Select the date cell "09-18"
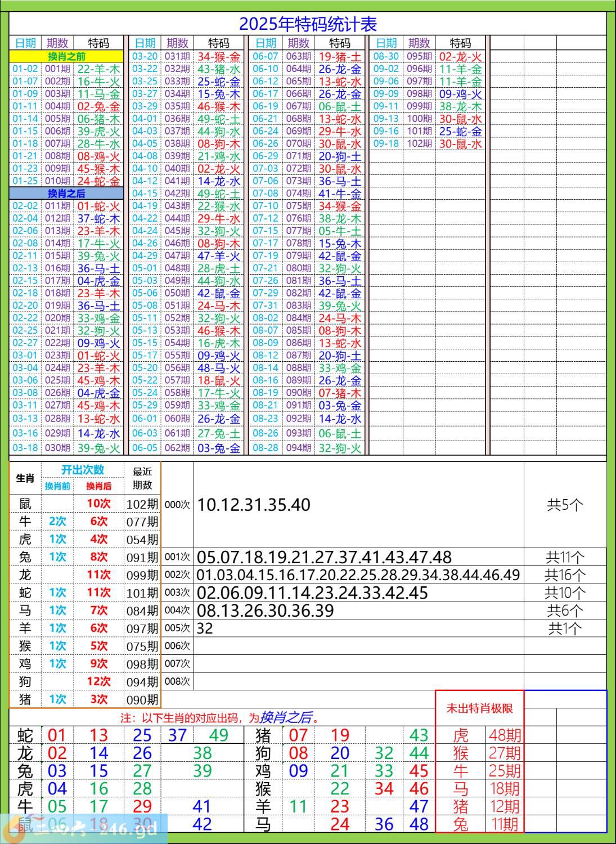 click(x=386, y=143)
